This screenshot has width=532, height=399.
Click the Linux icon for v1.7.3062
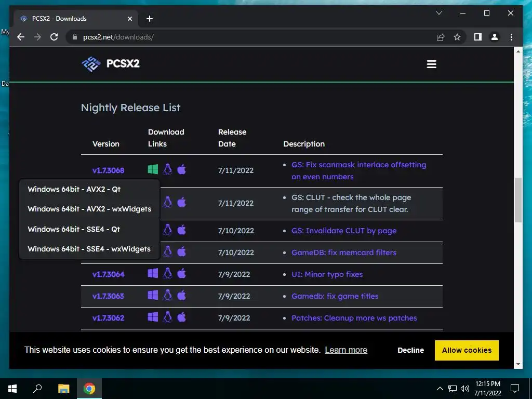click(167, 317)
